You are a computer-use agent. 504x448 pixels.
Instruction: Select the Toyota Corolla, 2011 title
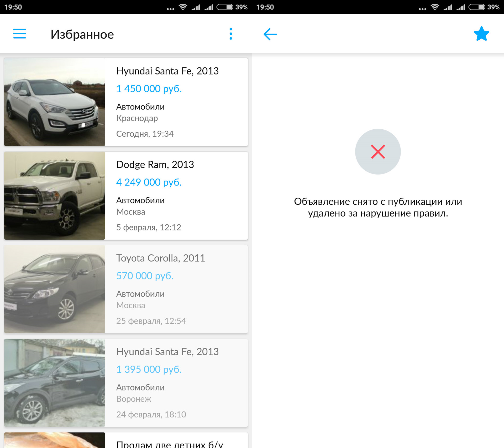160,258
